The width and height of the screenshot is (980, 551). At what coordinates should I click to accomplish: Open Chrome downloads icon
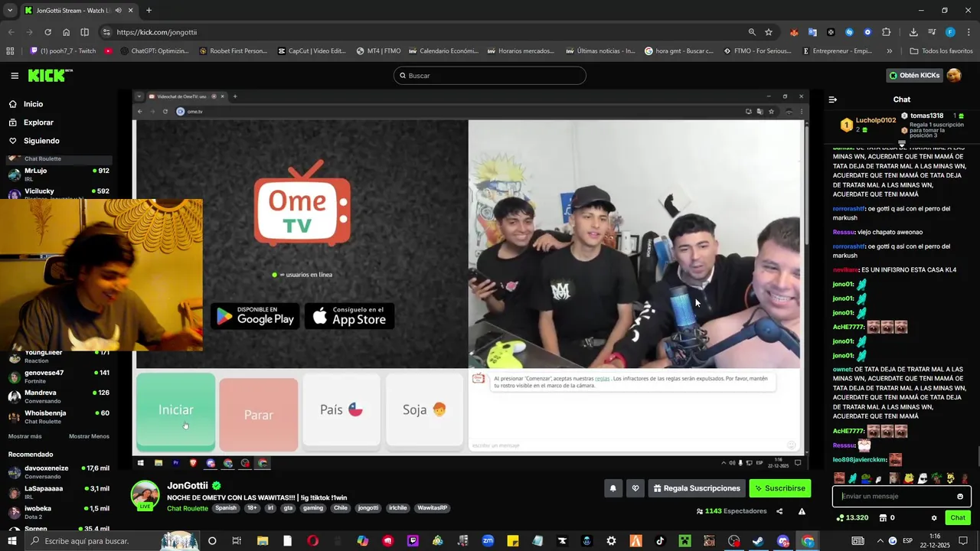coord(913,32)
